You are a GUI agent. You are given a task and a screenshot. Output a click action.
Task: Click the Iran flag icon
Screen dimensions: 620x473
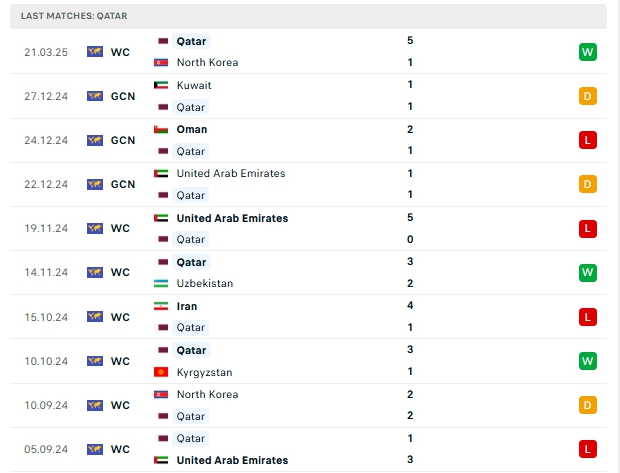click(x=161, y=306)
